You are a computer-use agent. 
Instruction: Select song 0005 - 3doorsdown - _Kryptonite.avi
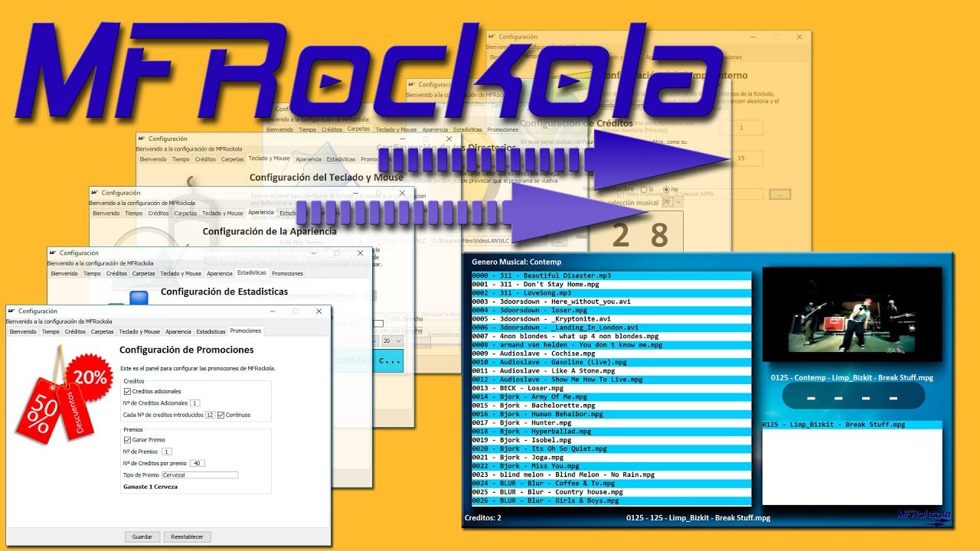tap(612, 319)
